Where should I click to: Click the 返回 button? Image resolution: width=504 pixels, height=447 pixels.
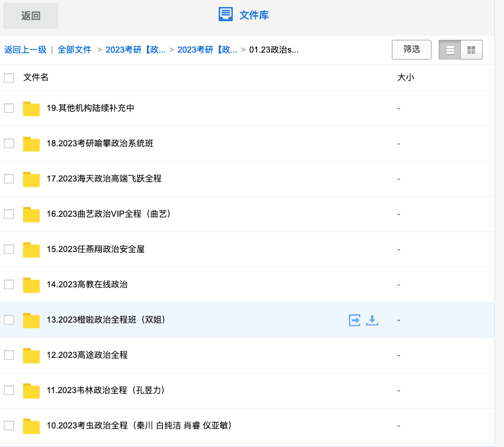click(31, 16)
